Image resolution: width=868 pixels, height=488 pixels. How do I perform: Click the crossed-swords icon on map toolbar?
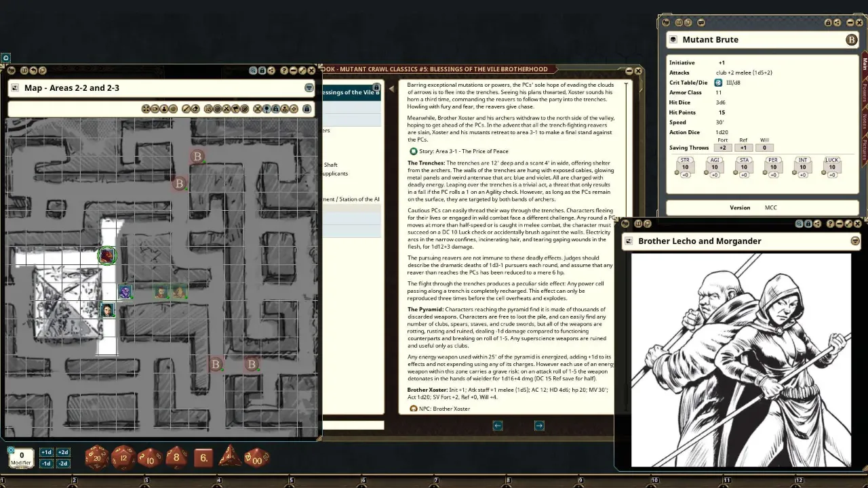[x=226, y=109]
